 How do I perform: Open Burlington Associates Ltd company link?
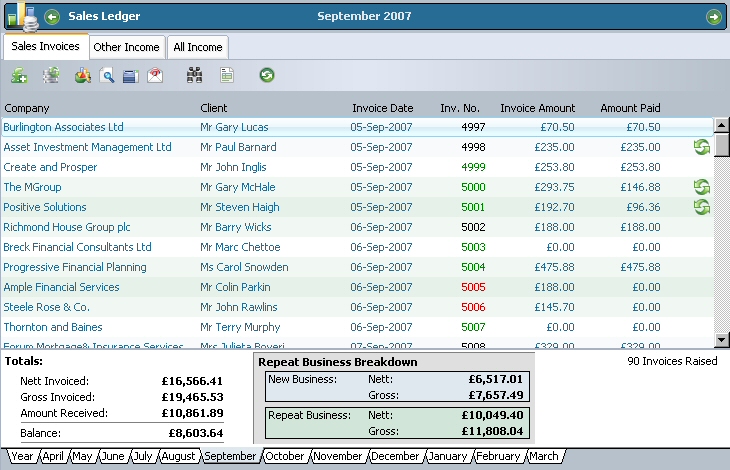point(63,127)
